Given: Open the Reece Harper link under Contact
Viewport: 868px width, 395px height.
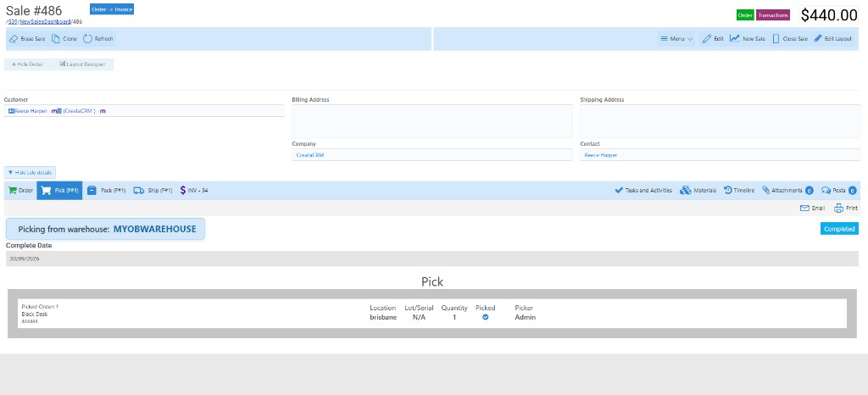Looking at the screenshot, I should coord(601,155).
